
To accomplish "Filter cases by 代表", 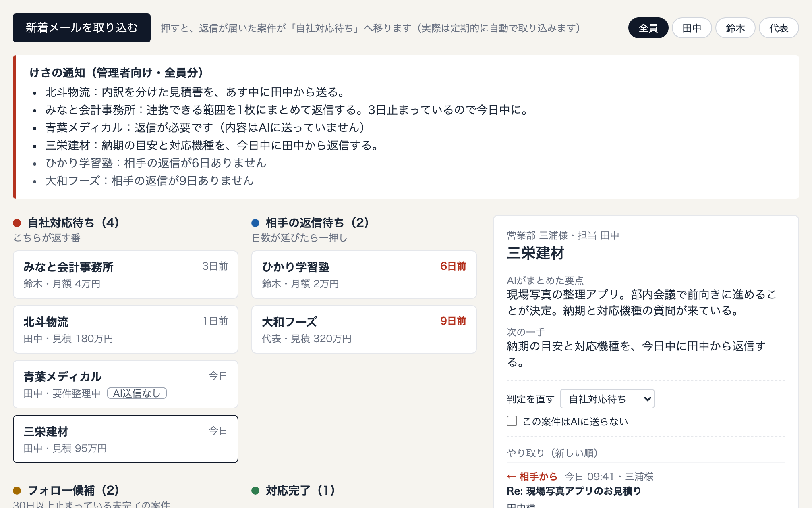I will coord(779,28).
